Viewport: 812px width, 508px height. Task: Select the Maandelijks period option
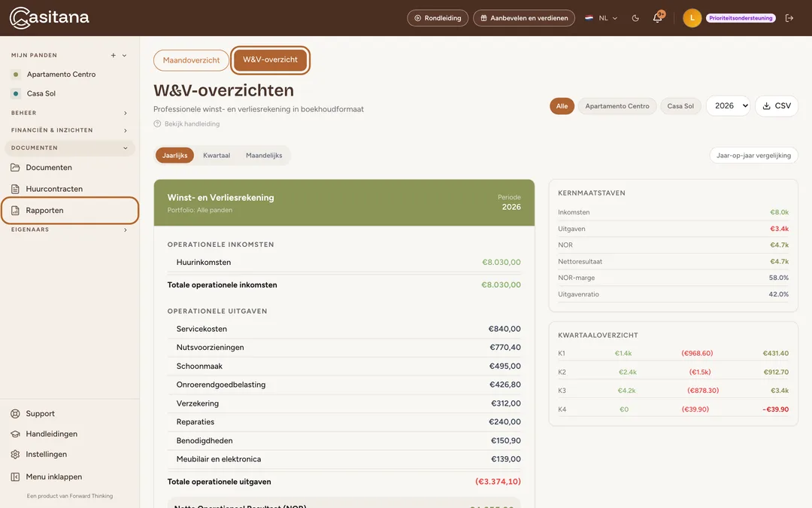264,156
